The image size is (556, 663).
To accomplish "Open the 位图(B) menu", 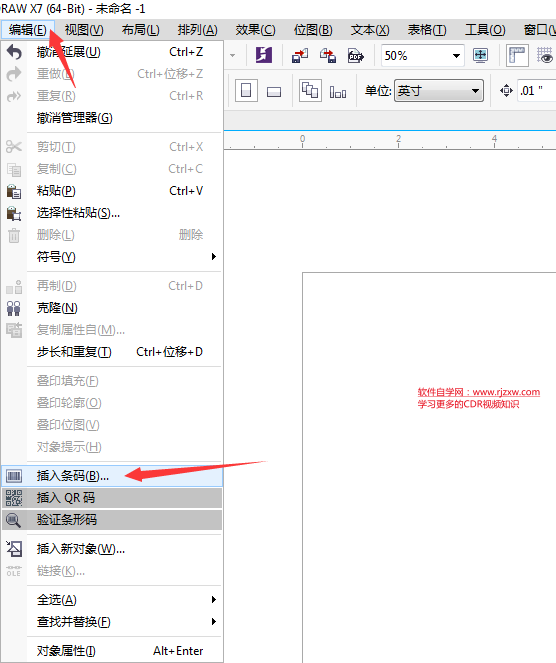I will click(x=313, y=30).
